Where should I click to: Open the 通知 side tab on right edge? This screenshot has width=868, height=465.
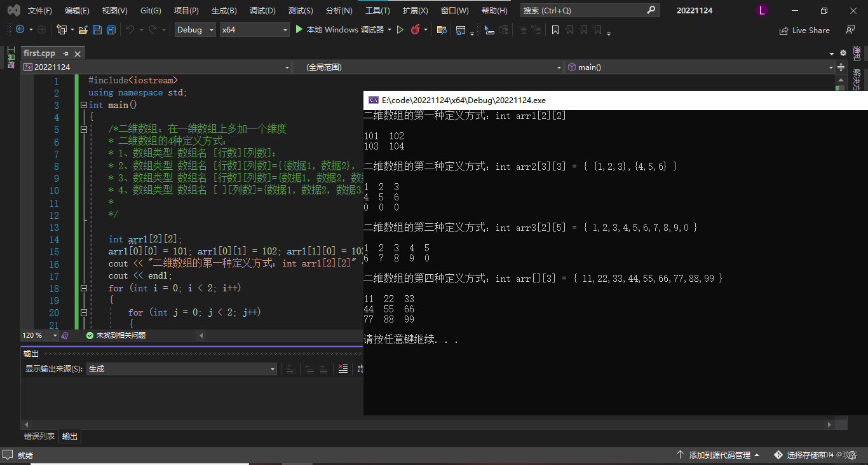(x=857, y=53)
